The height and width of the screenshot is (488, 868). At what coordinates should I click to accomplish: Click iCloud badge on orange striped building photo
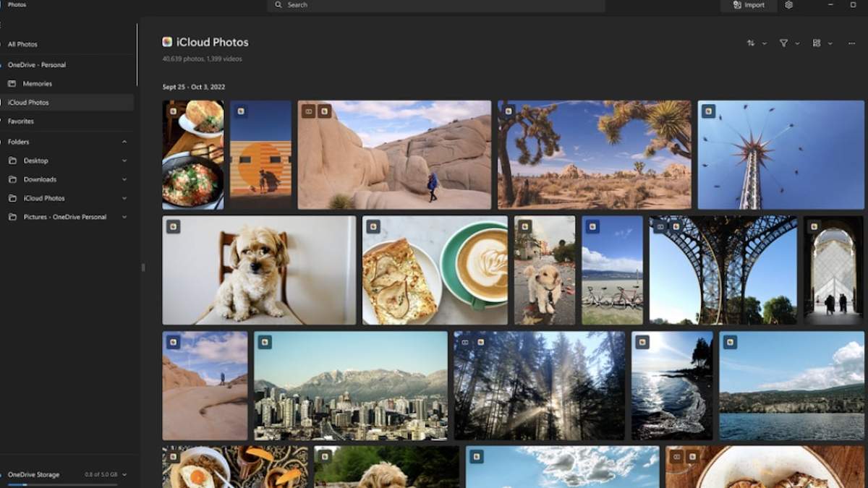tap(241, 111)
